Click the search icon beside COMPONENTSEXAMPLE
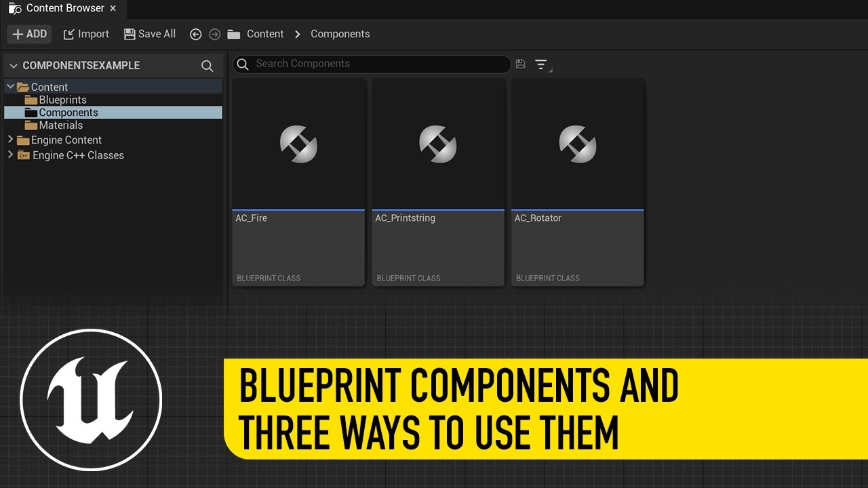The image size is (868, 488). 208,66
